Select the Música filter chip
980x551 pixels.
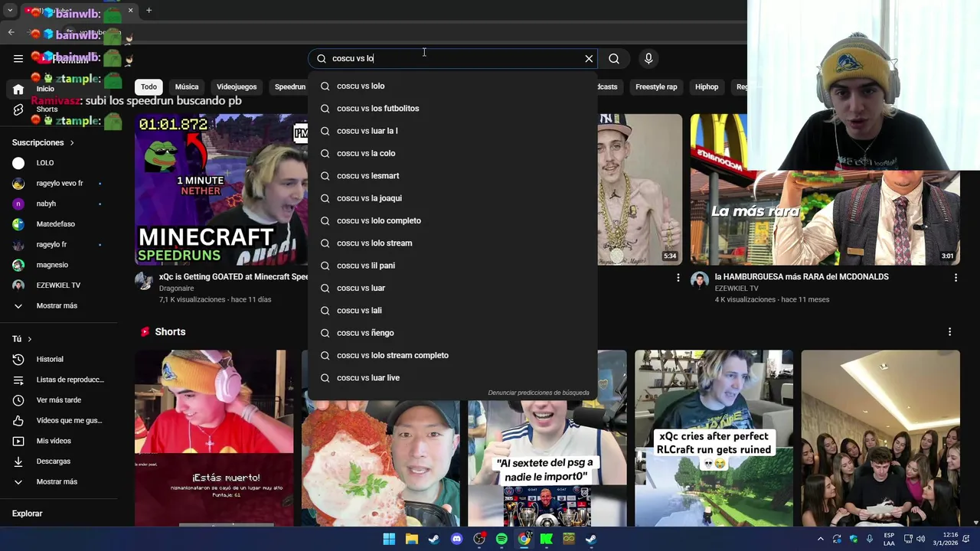click(187, 86)
